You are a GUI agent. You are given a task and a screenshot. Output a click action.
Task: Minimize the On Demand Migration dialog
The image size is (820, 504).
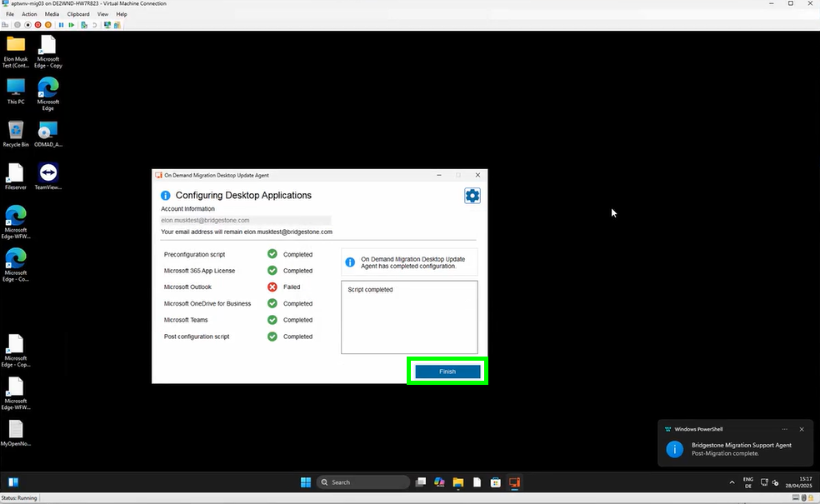click(439, 175)
